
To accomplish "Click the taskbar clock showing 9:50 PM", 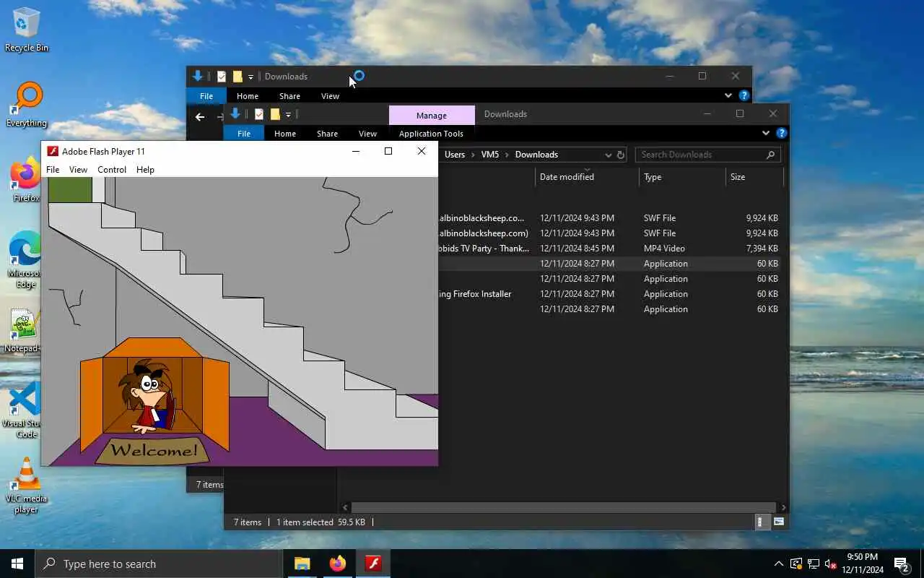I will point(862,564).
